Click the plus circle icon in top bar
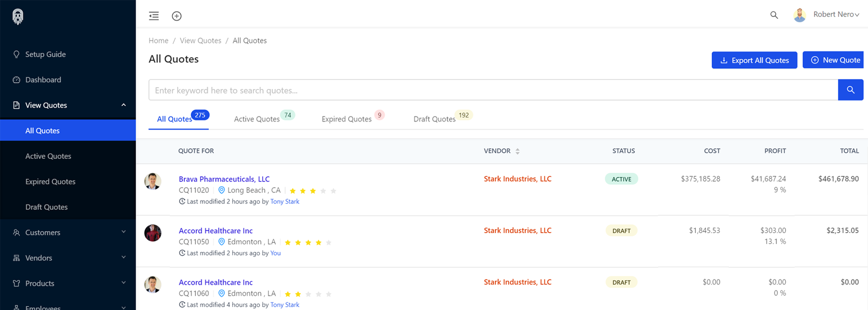Image resolution: width=868 pixels, height=310 pixels. pos(177,16)
